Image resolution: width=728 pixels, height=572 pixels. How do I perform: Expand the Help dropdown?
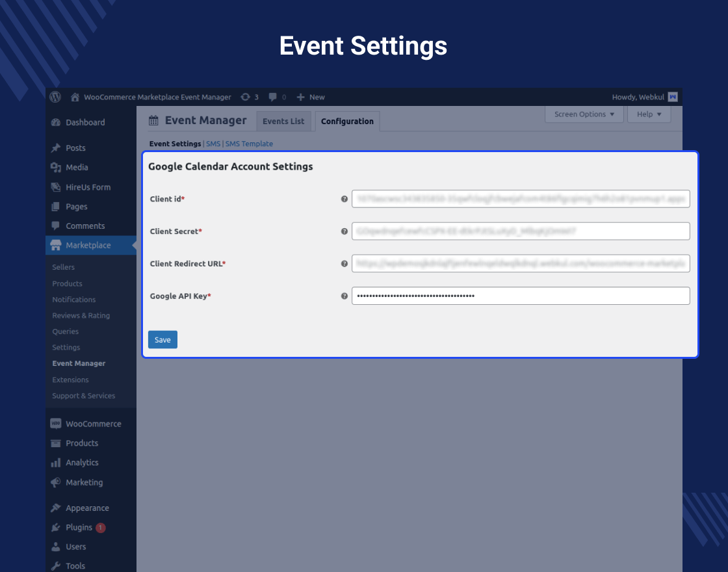(x=649, y=114)
